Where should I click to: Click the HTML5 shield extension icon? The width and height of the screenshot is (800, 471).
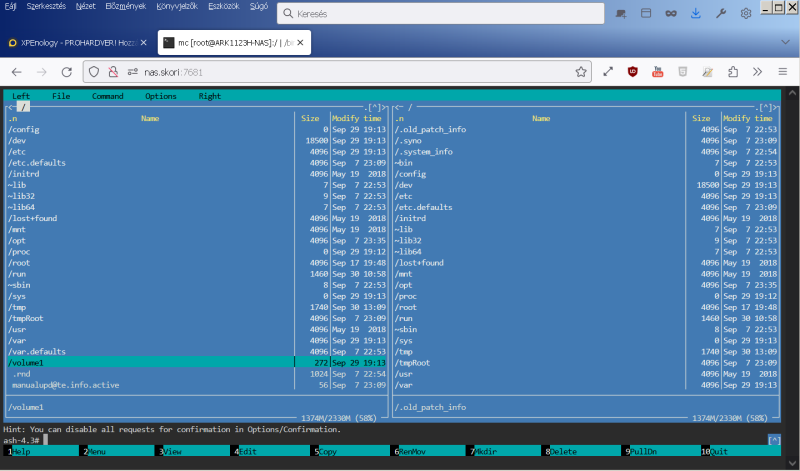(x=683, y=72)
